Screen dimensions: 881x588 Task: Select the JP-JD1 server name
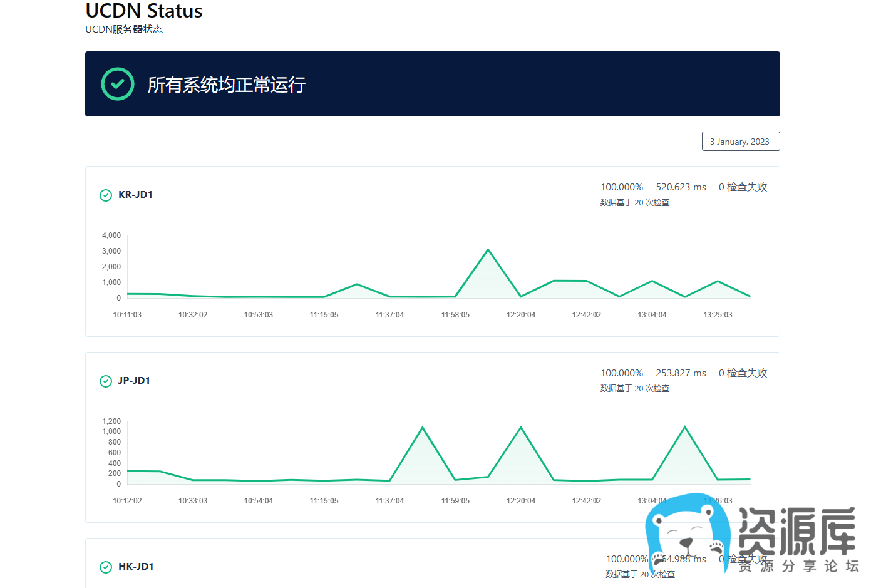click(x=134, y=381)
